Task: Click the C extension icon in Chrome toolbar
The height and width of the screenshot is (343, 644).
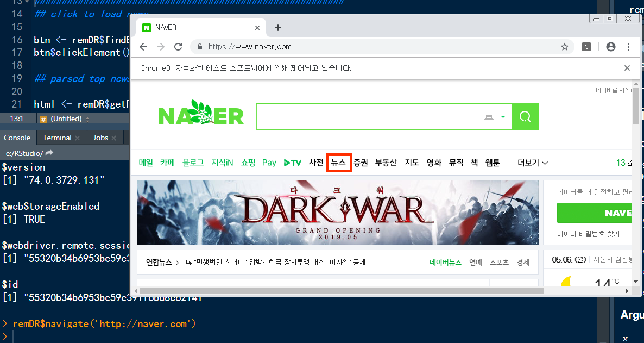Action: tap(586, 47)
